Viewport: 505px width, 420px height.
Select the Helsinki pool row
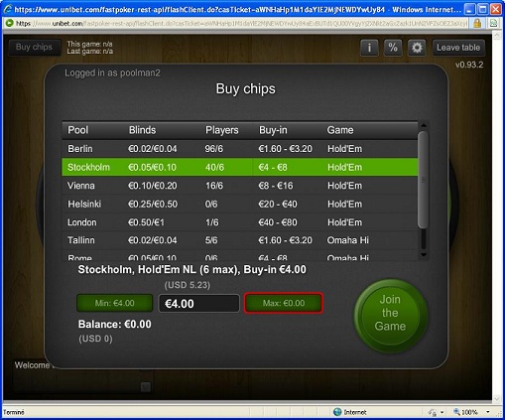(x=240, y=204)
